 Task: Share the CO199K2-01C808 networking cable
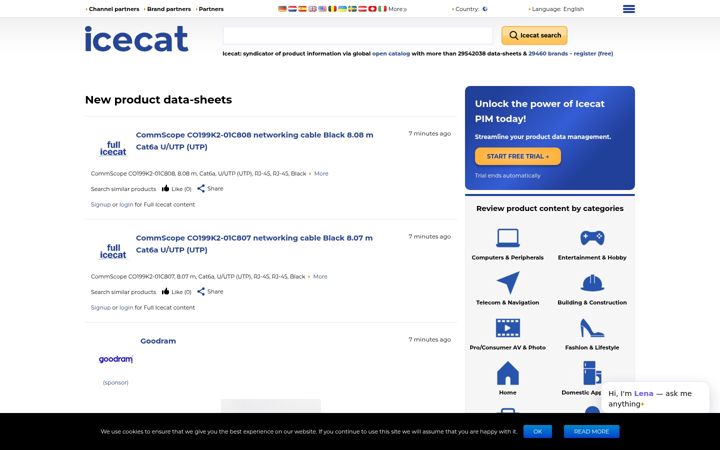210,188
